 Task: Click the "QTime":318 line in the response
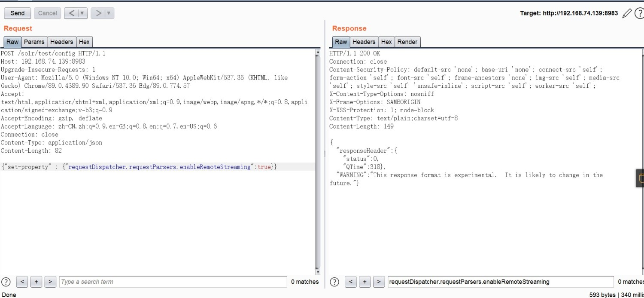point(364,167)
